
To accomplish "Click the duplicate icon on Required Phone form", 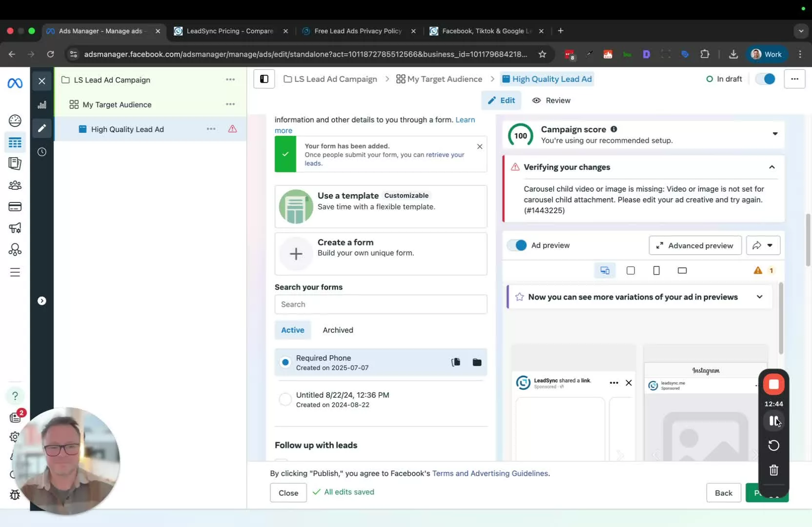I will pyautogui.click(x=456, y=362).
